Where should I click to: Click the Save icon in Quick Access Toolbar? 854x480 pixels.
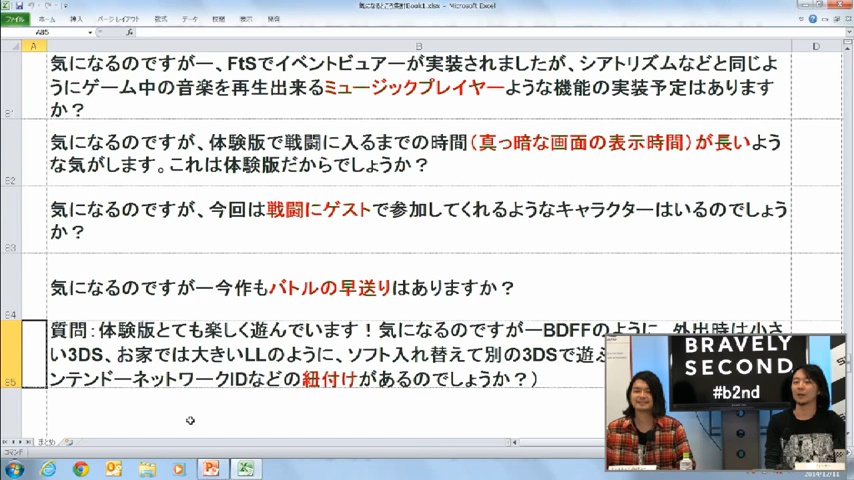pos(19,5)
